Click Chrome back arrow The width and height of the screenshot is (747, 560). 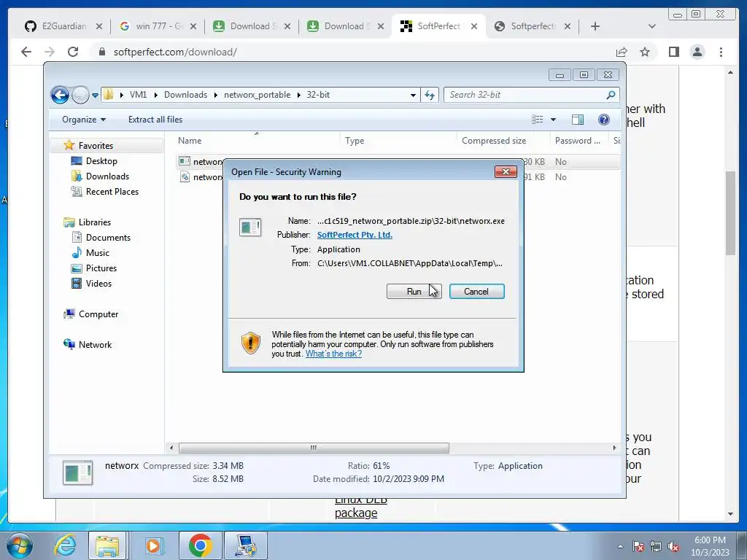pyautogui.click(x=26, y=52)
